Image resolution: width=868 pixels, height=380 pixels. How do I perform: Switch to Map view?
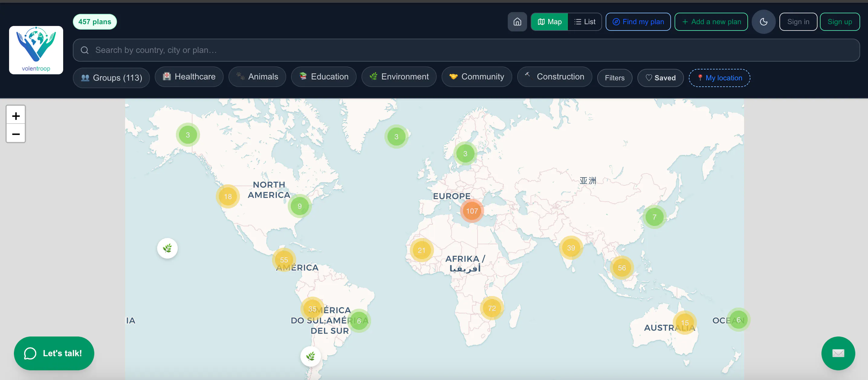549,22
